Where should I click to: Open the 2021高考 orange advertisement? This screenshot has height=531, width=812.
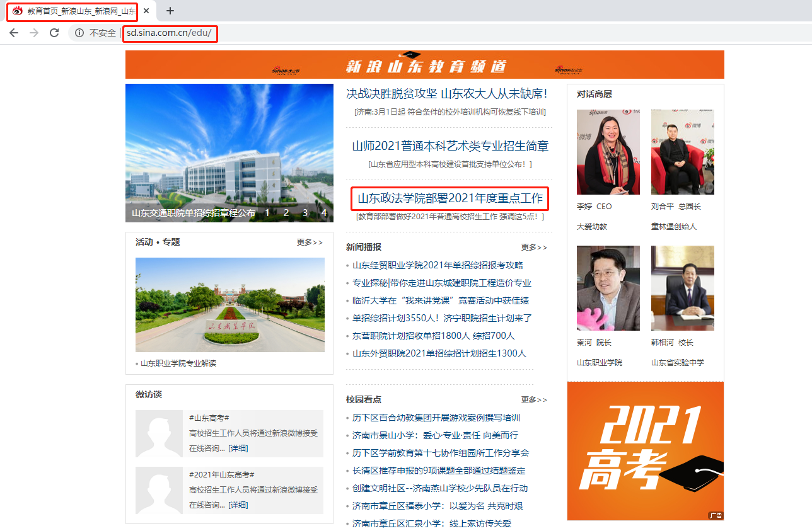pos(646,451)
